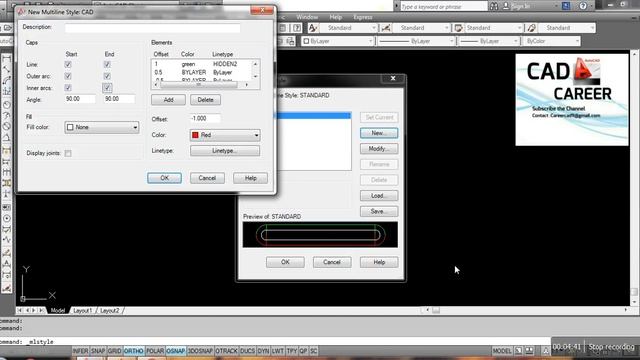The height and width of the screenshot is (360, 640).
Task: Open the Fill color dropdown
Action: pyautogui.click(x=102, y=127)
